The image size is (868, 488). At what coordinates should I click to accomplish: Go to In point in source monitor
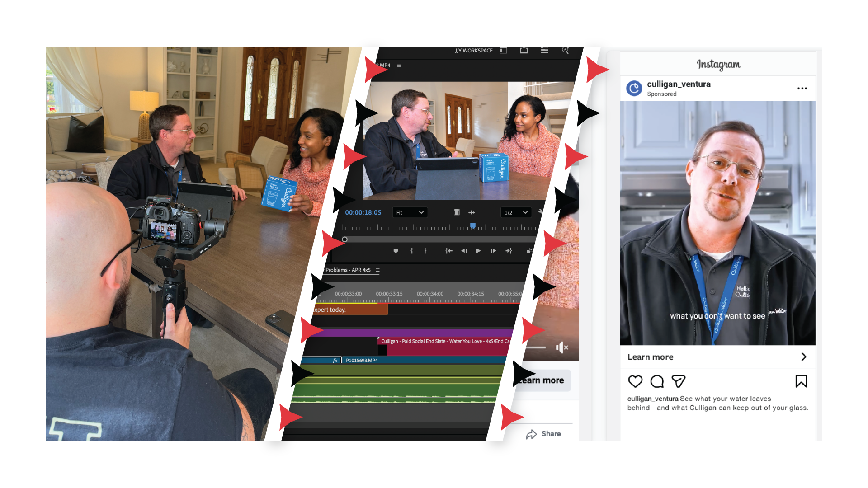coord(449,251)
